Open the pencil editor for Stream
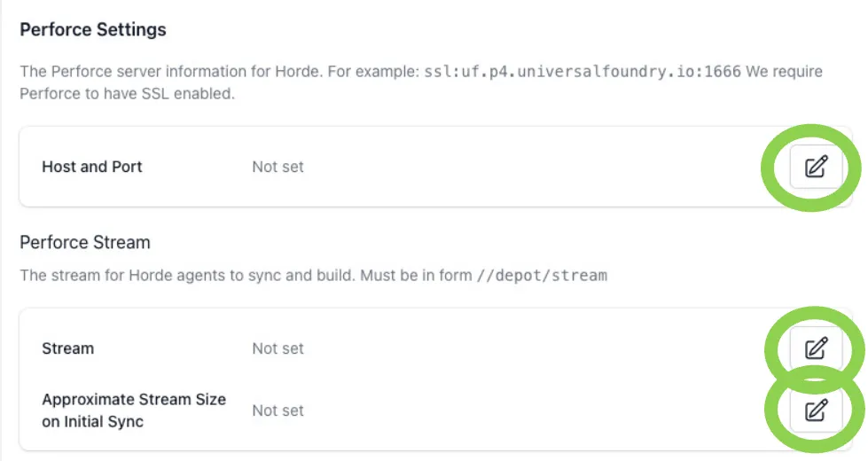The height and width of the screenshot is (461, 868). point(815,348)
